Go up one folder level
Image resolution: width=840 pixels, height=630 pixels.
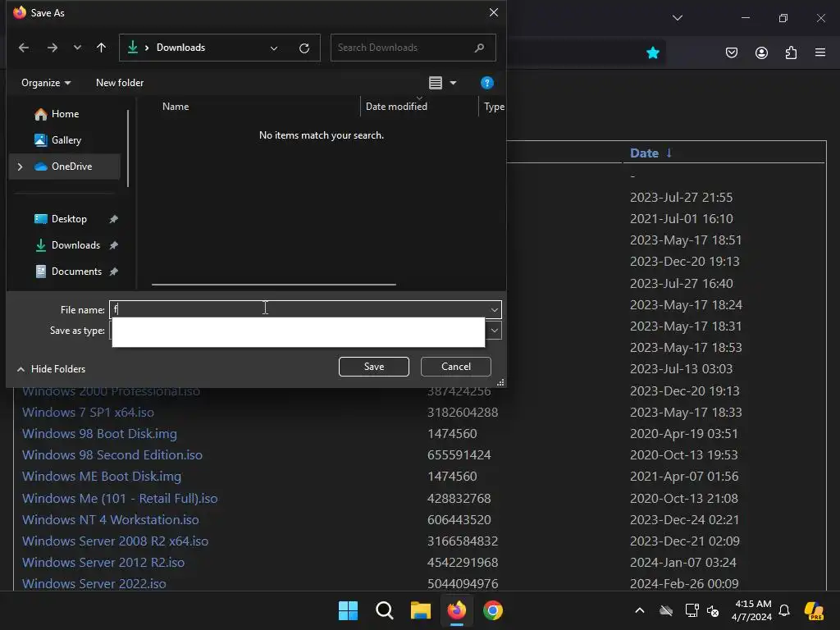point(101,48)
